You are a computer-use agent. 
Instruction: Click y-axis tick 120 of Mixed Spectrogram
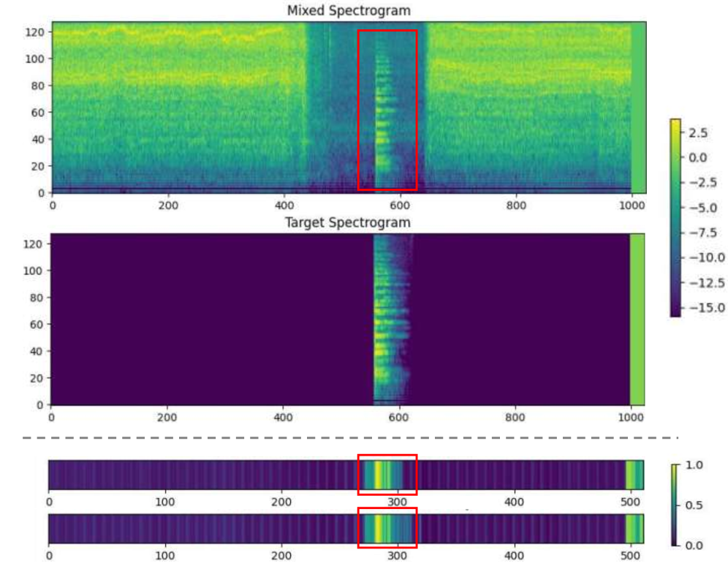(35, 32)
